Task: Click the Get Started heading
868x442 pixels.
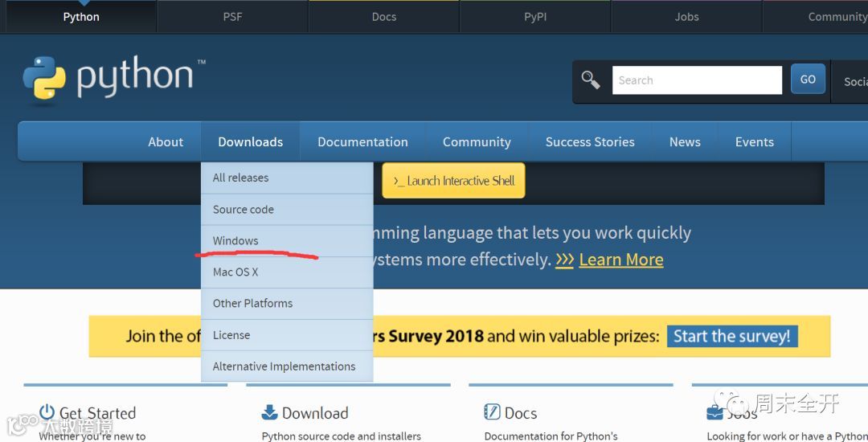Action: (97, 413)
